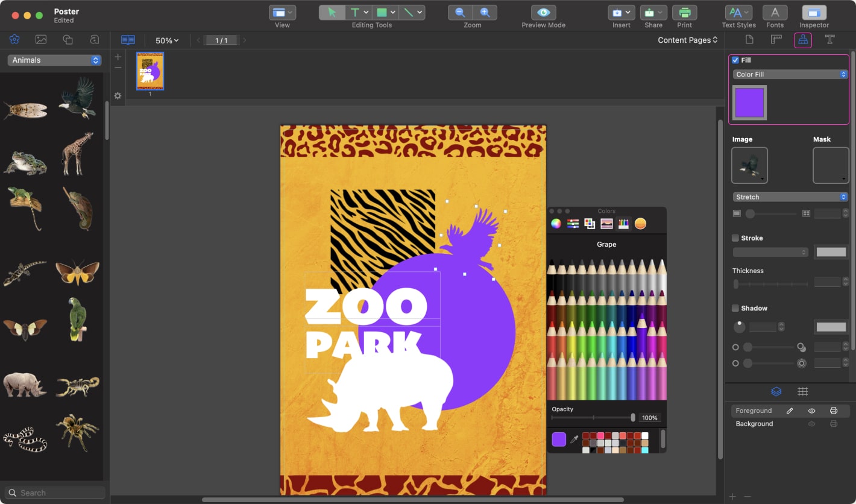This screenshot has width=856, height=504.
Task: Hide the Background layer
Action: [x=811, y=423]
